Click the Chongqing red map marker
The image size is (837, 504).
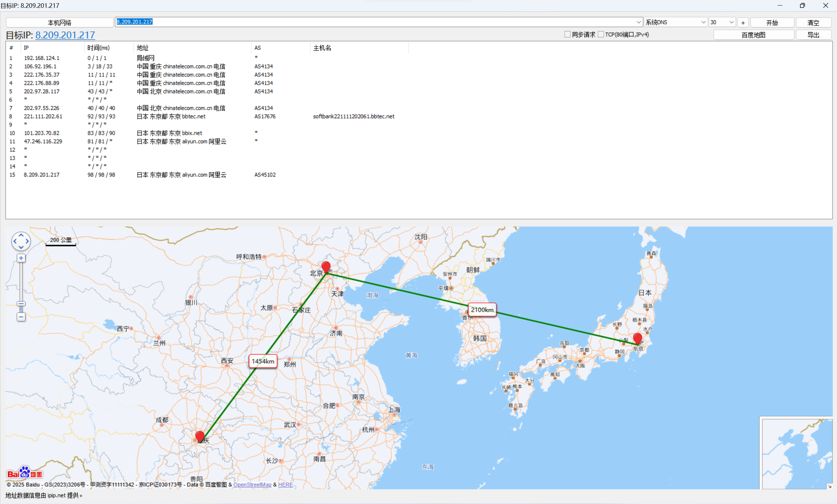[200, 436]
